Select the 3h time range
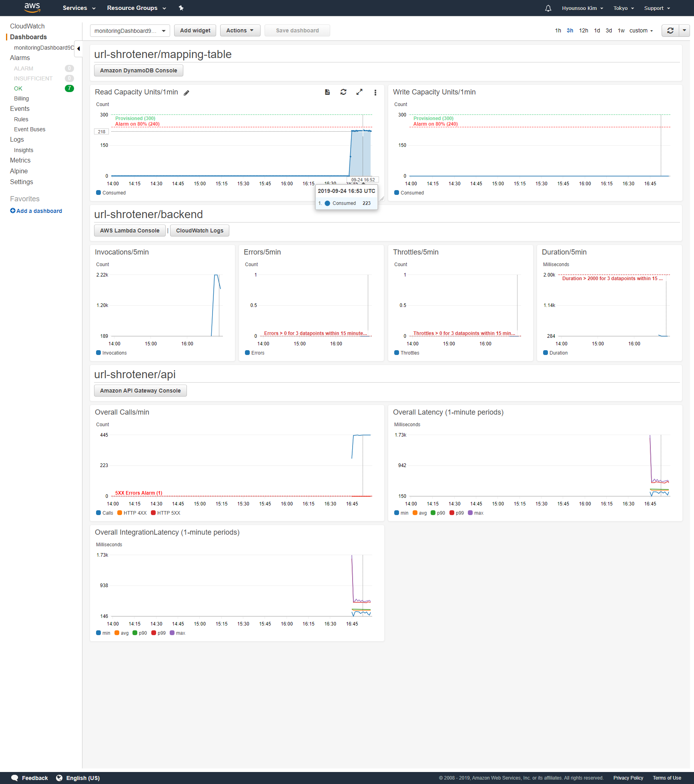 point(570,30)
